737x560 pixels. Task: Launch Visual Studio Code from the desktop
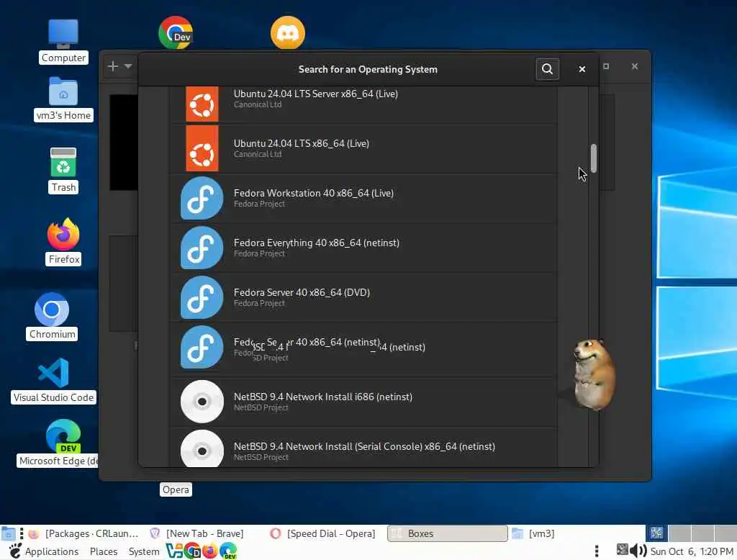click(53, 380)
